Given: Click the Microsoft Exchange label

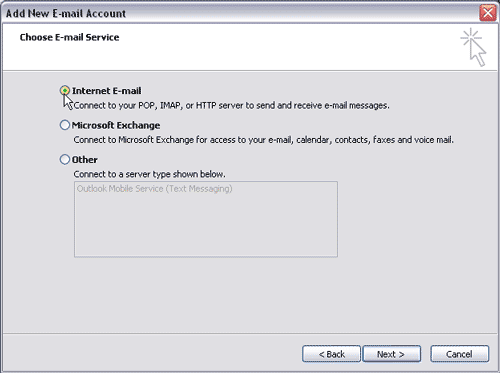Looking at the screenshot, I should [x=116, y=125].
